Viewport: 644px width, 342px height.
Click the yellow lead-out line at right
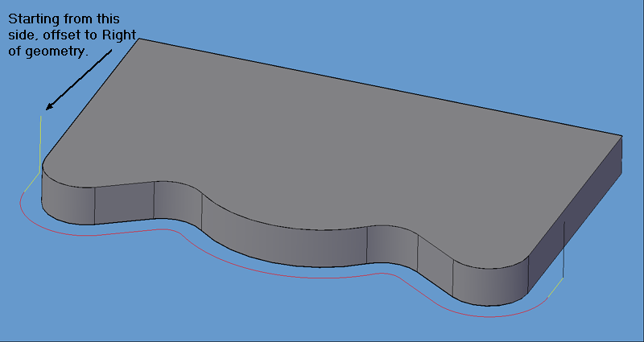555,289
